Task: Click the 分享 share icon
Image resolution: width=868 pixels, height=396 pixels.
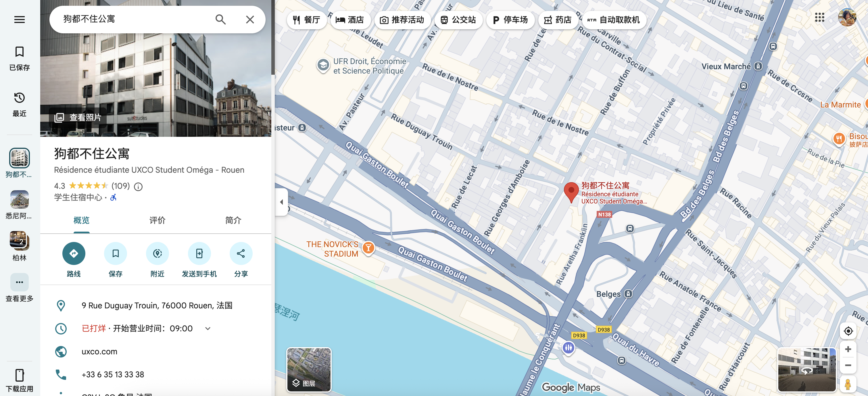Action: point(241,253)
